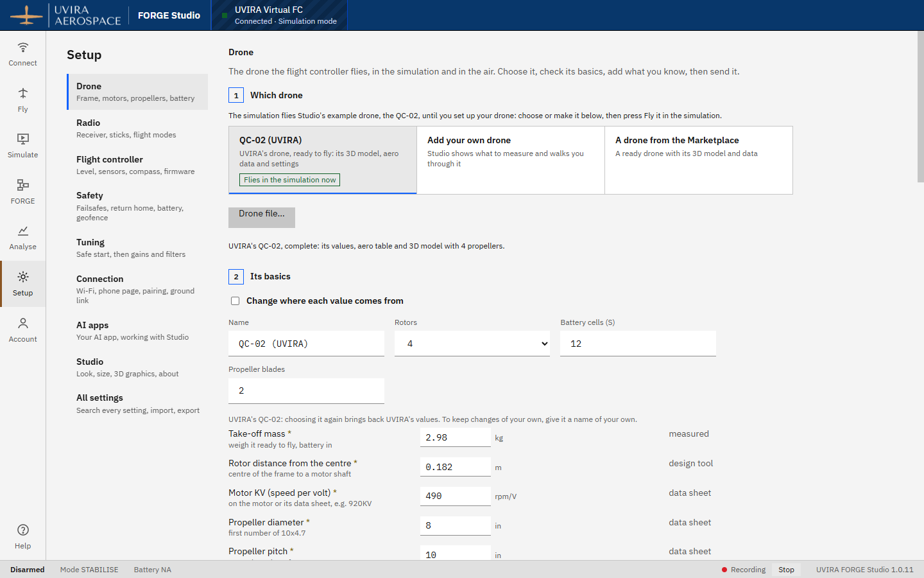Image resolution: width=924 pixels, height=578 pixels.
Task: Open the Rotors dropdown
Action: point(472,344)
